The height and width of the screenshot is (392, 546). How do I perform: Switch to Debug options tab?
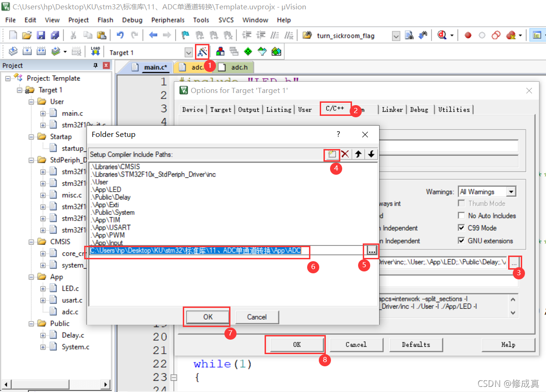pos(419,109)
